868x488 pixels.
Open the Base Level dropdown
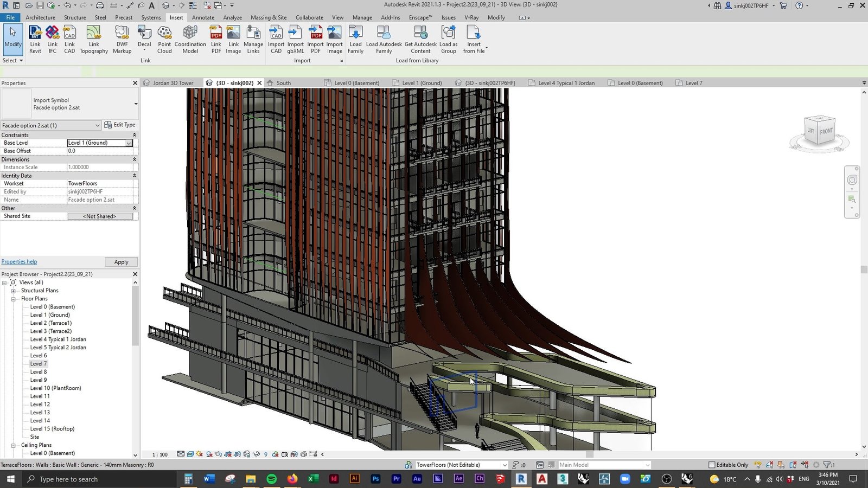129,143
